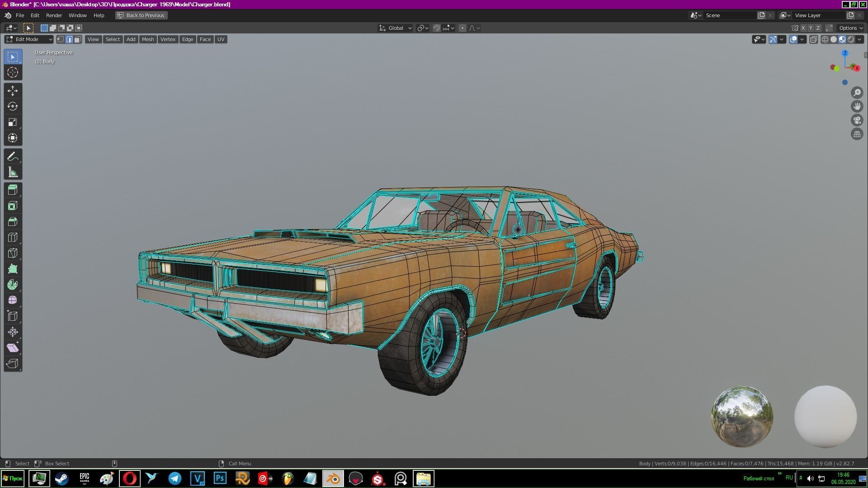Activate the Smooth vertices tool
The width and height of the screenshot is (868, 488).
13,300
